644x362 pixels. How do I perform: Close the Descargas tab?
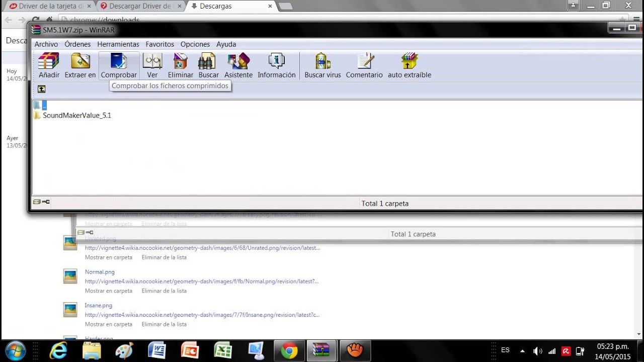(270, 6)
